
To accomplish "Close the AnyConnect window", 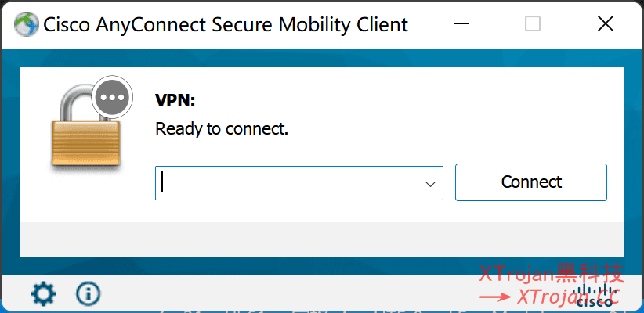I will (x=606, y=24).
